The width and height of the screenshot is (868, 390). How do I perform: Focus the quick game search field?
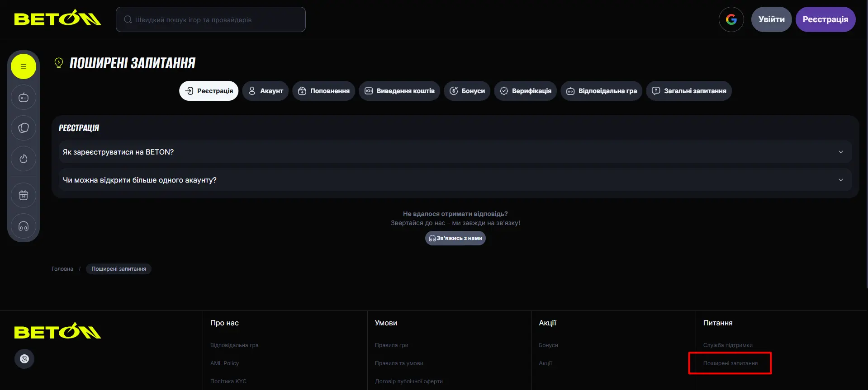pyautogui.click(x=211, y=20)
